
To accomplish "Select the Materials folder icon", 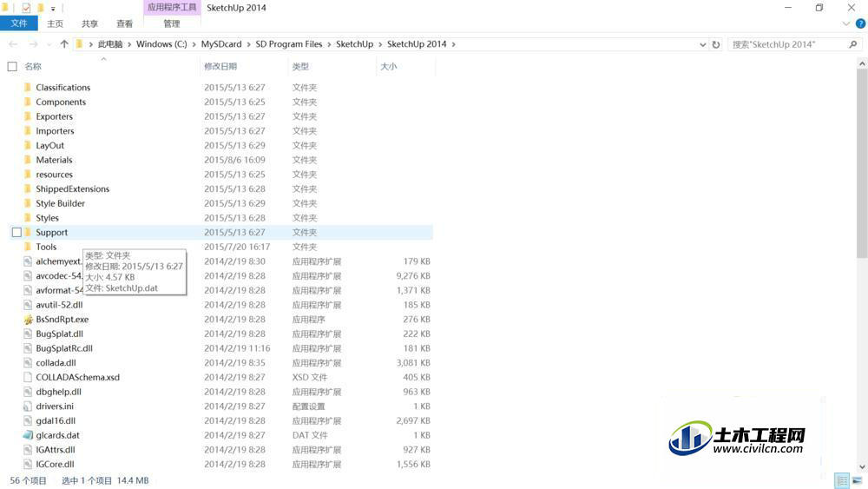I will [x=28, y=160].
